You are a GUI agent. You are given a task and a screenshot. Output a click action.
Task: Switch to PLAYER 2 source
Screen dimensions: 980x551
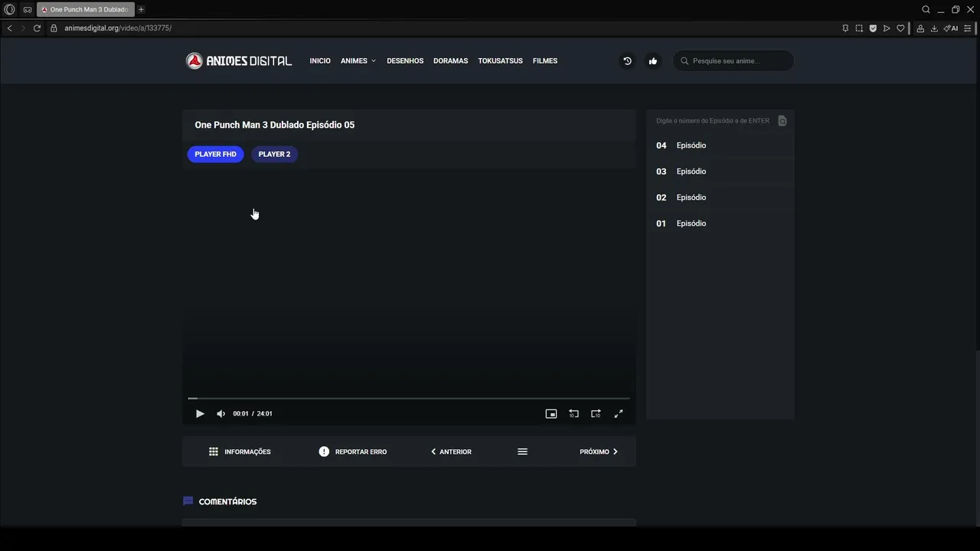tap(274, 154)
